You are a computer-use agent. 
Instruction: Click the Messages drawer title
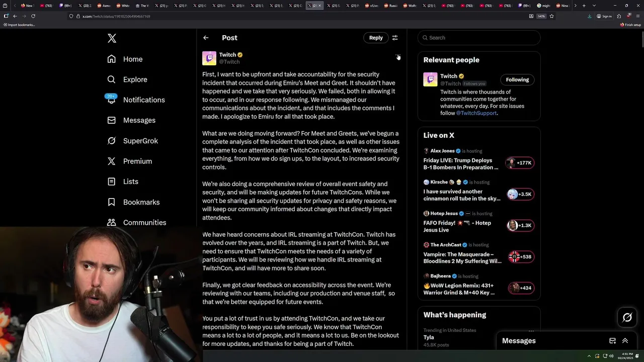[x=519, y=341]
